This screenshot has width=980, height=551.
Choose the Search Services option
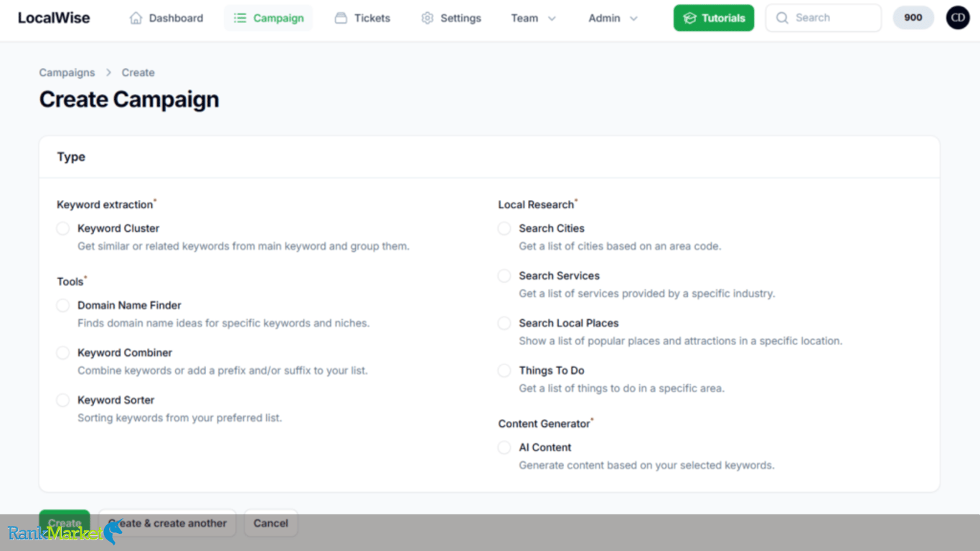tap(504, 275)
